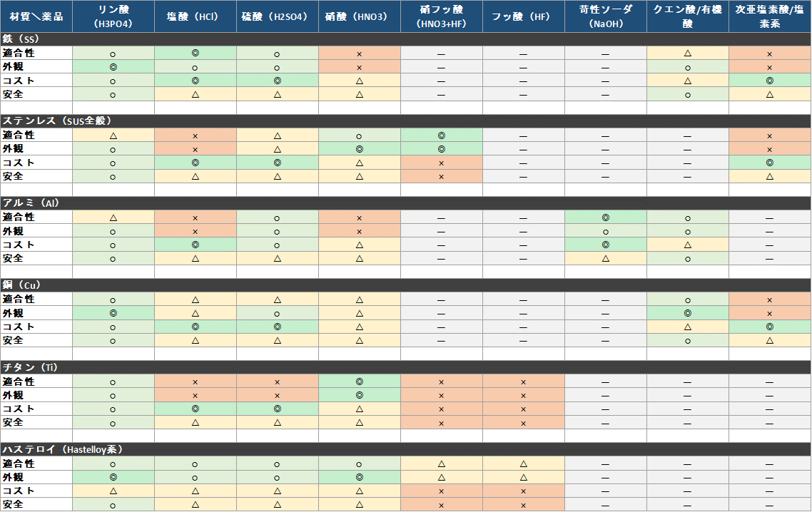Select the リン酸 (H3PO4) column header
The height and width of the screenshot is (512, 812).
tap(113, 16)
